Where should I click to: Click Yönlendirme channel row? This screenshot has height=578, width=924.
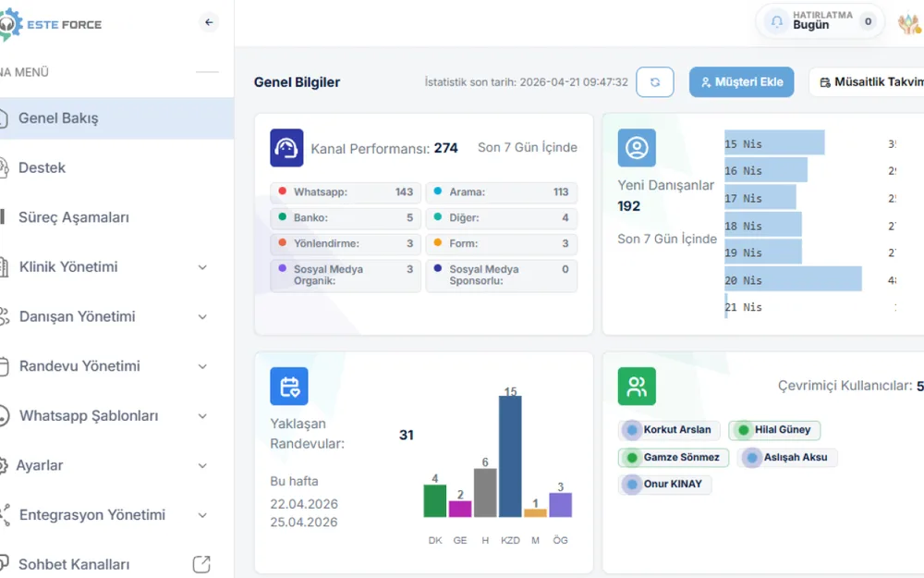[x=346, y=243]
